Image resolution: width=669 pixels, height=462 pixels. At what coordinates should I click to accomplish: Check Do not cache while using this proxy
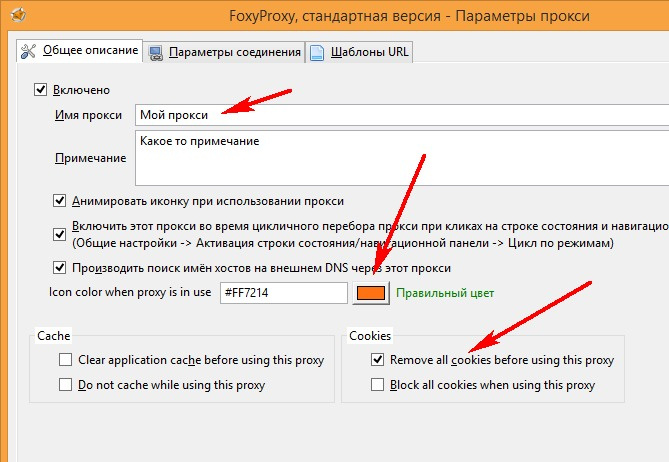(x=66, y=384)
